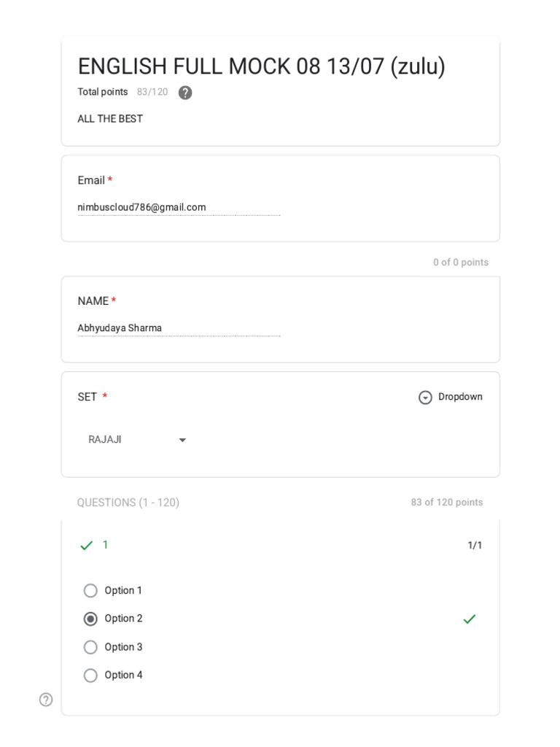
Task: Click the 83 of 120 points label
Action: coord(447,502)
